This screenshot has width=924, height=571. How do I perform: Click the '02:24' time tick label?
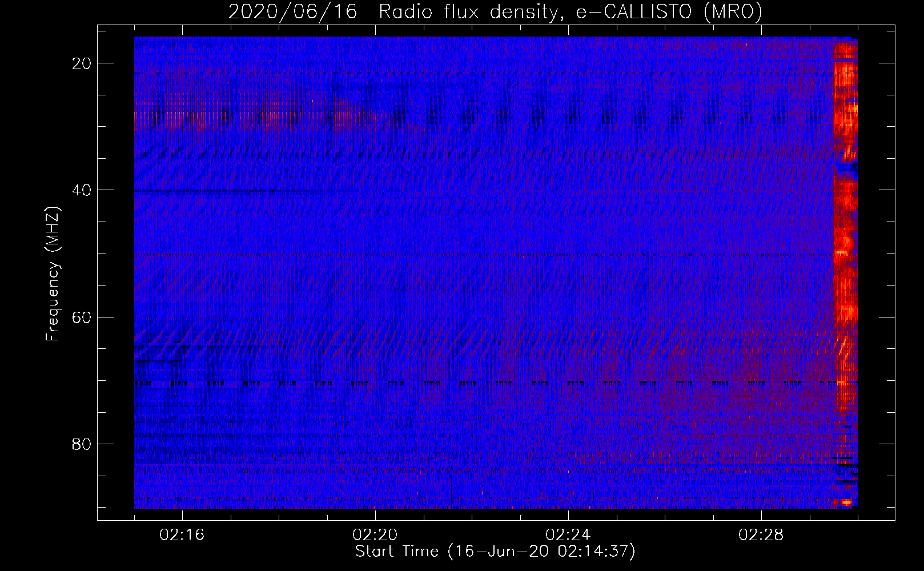(x=568, y=535)
